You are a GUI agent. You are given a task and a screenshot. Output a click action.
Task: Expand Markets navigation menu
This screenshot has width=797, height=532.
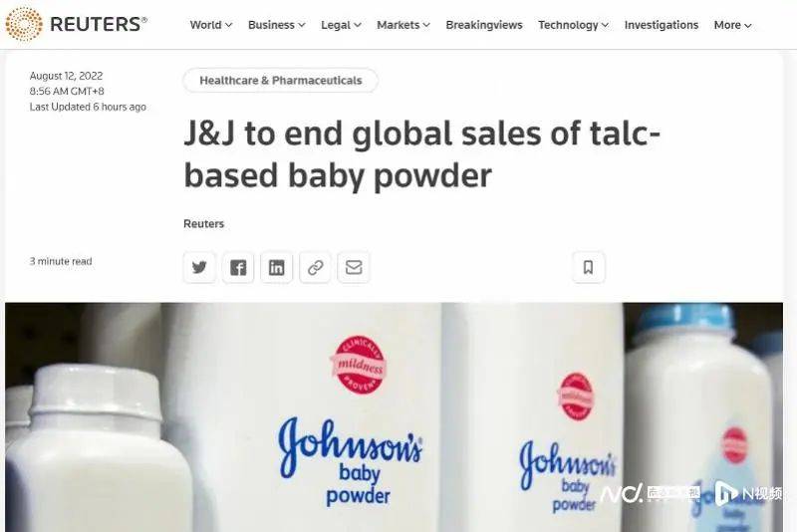(x=403, y=25)
